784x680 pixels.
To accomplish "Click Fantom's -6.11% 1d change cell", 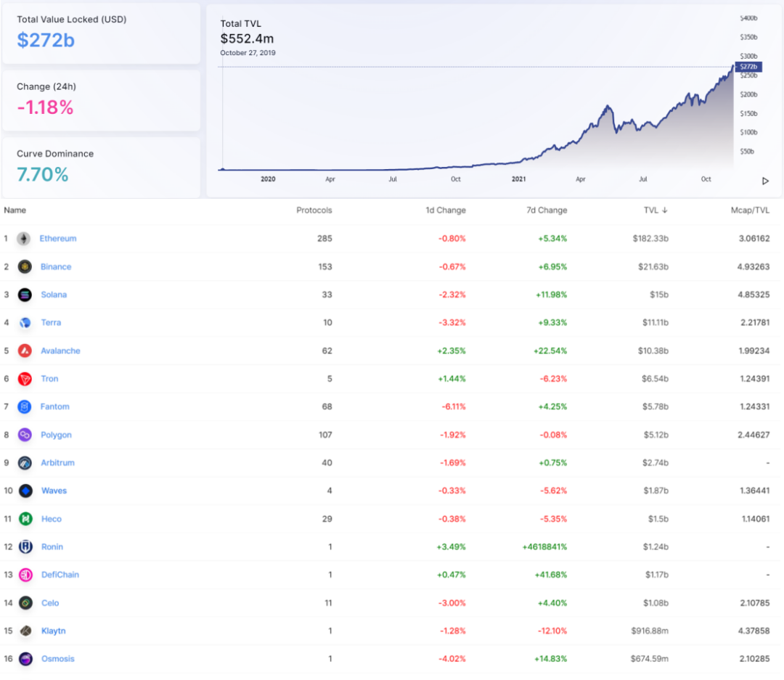I will pos(454,406).
